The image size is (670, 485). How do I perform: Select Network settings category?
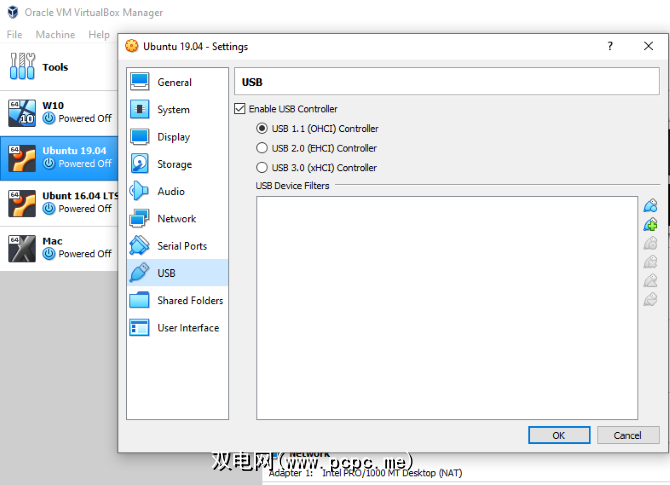tap(177, 218)
